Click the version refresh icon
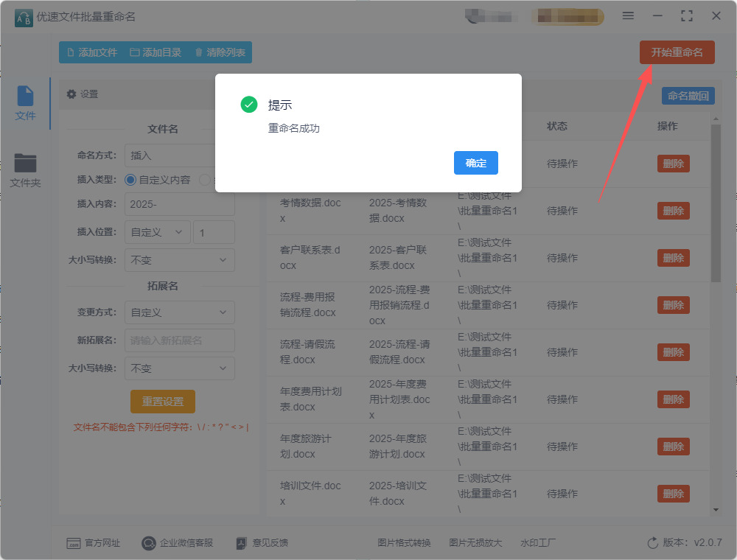The height and width of the screenshot is (560, 737). coord(653,543)
